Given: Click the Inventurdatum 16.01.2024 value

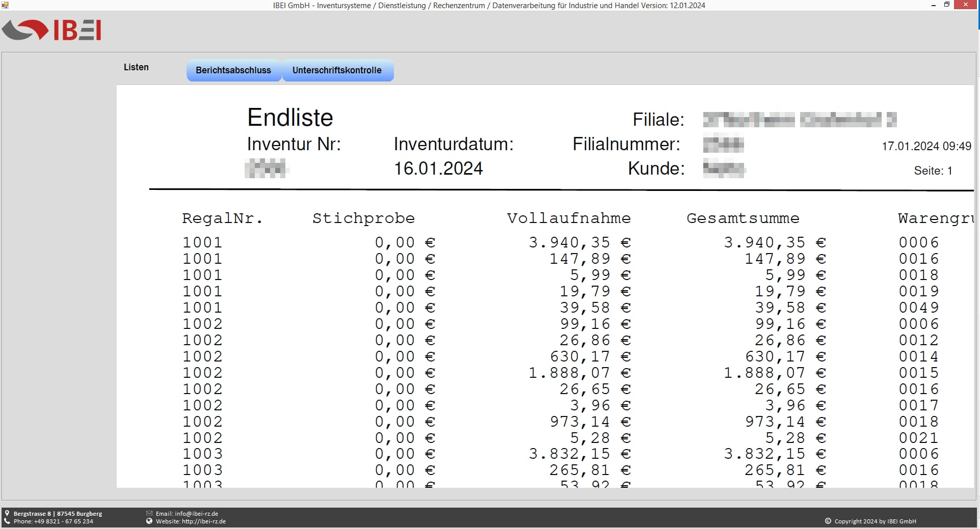Looking at the screenshot, I should click(x=439, y=168).
